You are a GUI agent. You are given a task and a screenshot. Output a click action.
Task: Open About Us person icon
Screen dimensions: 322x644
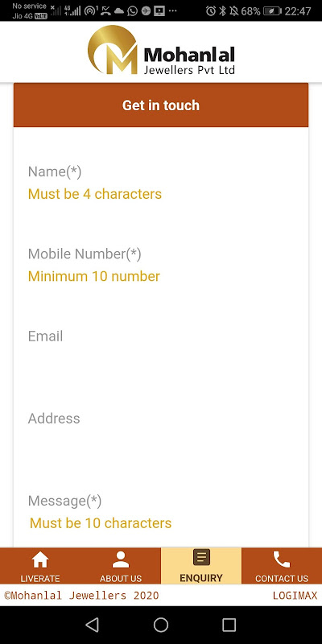(120, 559)
